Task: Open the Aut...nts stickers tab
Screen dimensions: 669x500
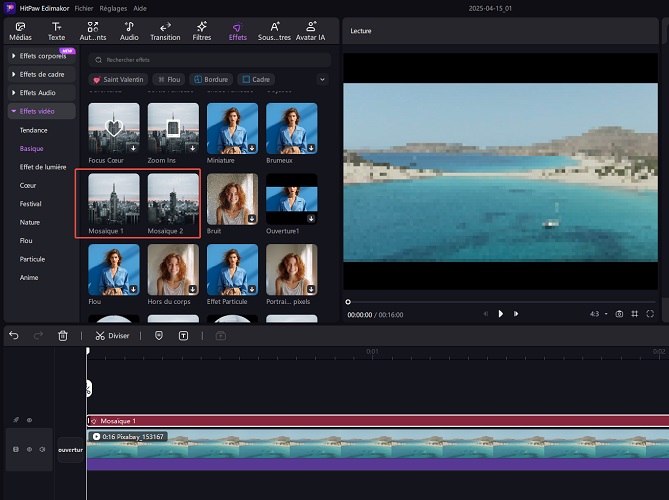Action: point(93,32)
